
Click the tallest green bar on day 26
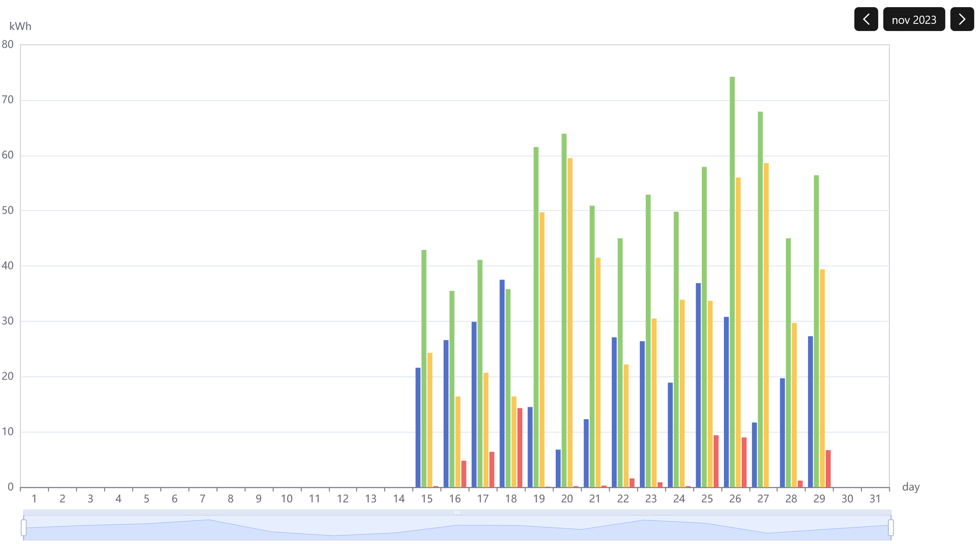click(x=732, y=282)
